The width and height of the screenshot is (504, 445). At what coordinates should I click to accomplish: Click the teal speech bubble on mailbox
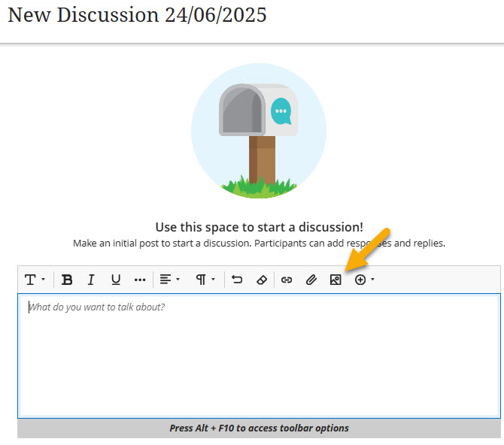tap(281, 111)
